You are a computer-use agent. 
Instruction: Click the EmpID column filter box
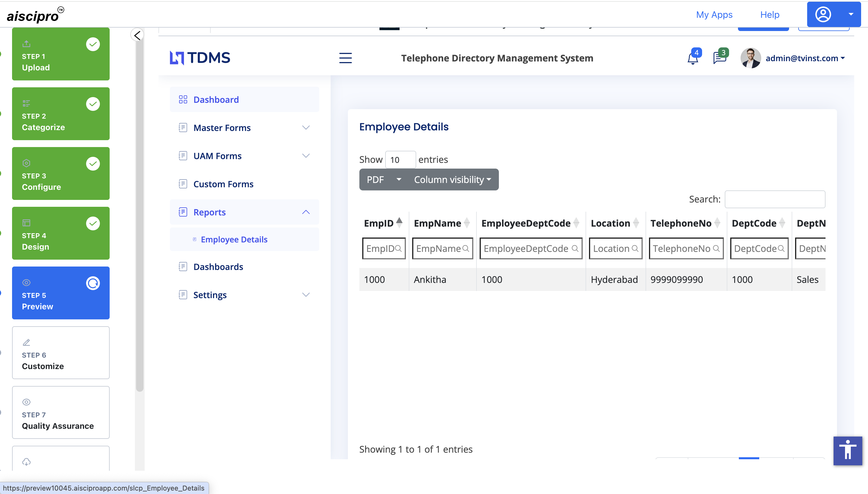(384, 248)
